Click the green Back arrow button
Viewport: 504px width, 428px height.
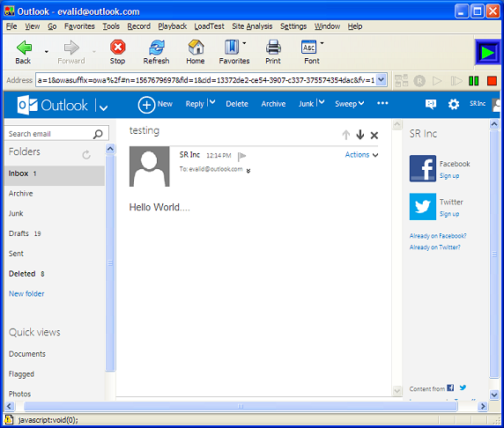pyautogui.click(x=24, y=48)
